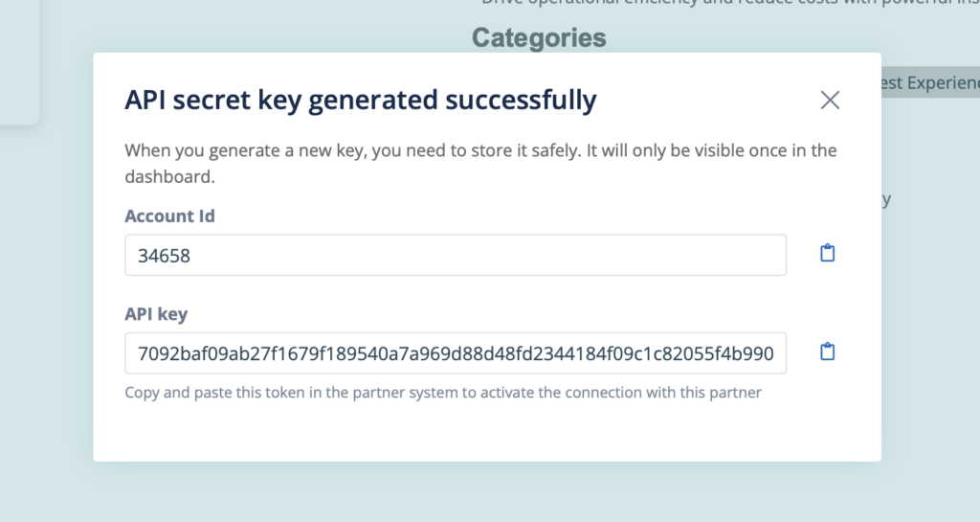Click the 'Copy and paste this token' helper text
The width and height of the screenshot is (980, 522).
pos(443,393)
